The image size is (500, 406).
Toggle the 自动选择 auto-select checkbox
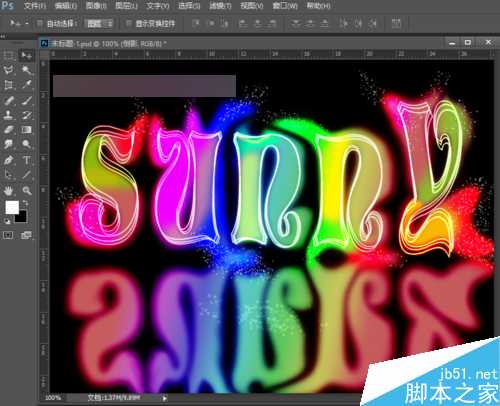tap(40, 23)
